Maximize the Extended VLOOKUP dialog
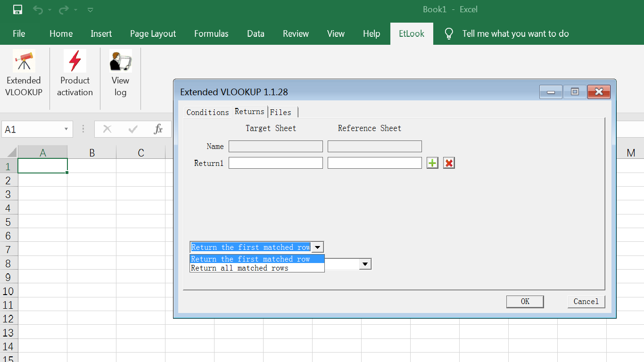 click(x=575, y=92)
